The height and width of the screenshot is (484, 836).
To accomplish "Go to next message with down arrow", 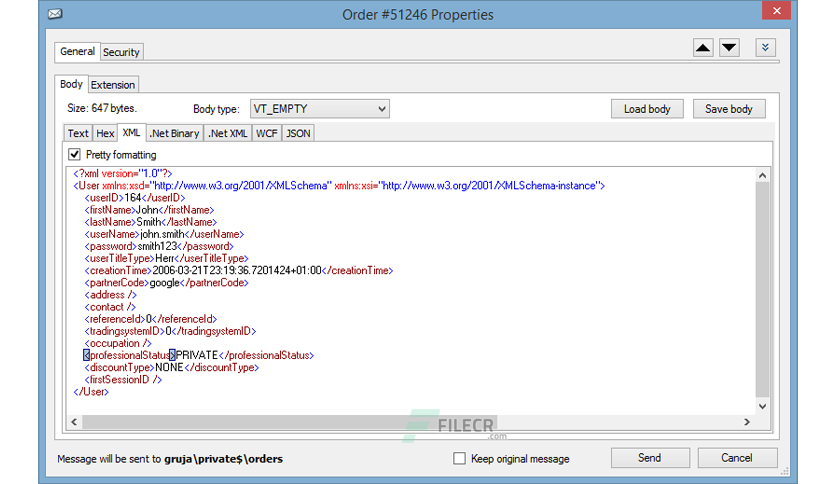I will 729,48.
